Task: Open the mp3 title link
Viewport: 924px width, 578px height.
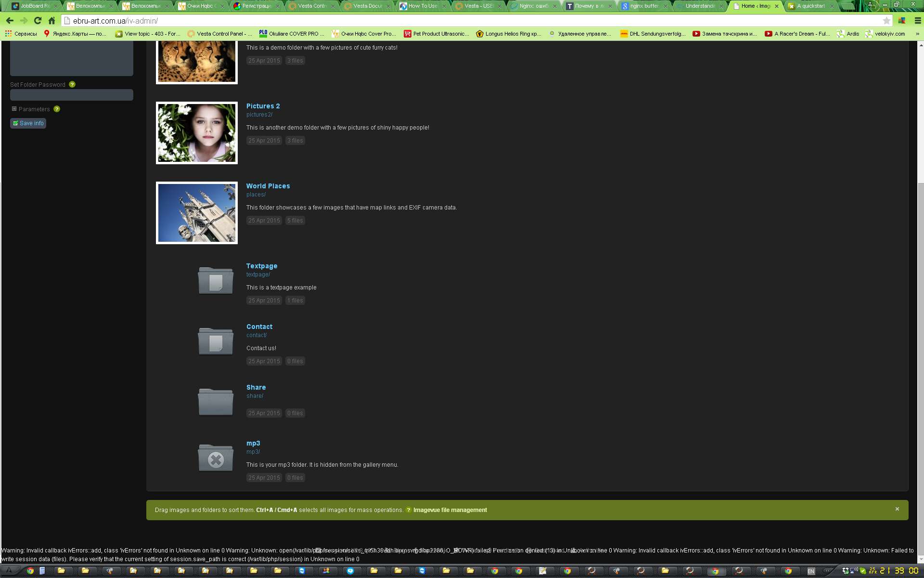Action: point(253,443)
